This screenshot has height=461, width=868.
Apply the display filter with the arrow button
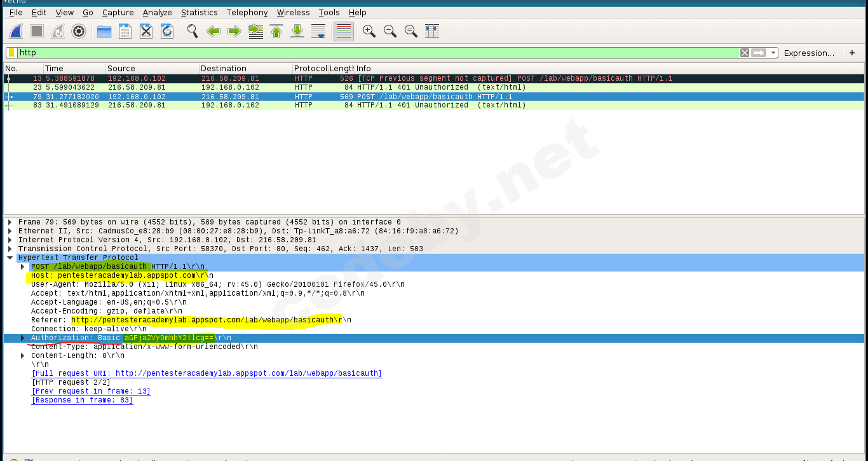pos(759,53)
